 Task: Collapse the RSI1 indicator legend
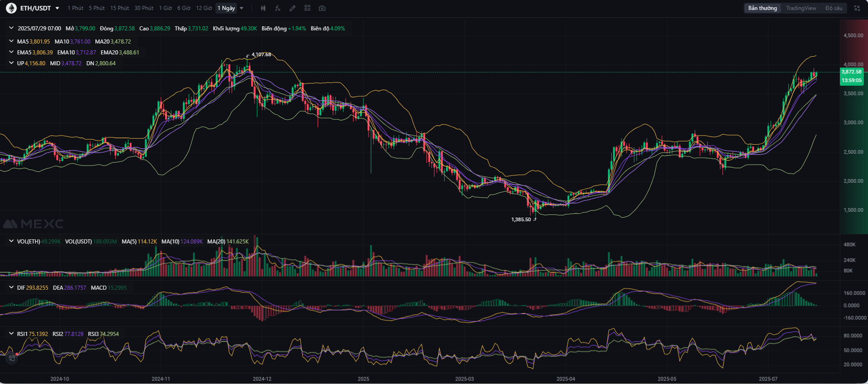(11, 334)
